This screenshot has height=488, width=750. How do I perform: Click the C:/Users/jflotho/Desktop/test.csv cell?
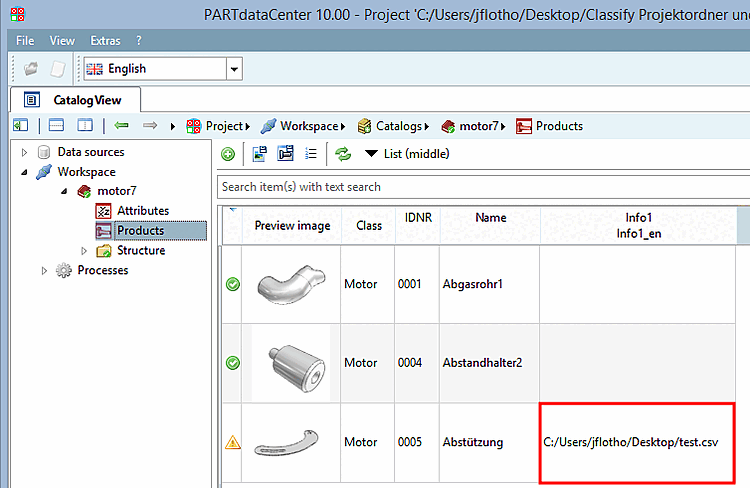coord(637,443)
